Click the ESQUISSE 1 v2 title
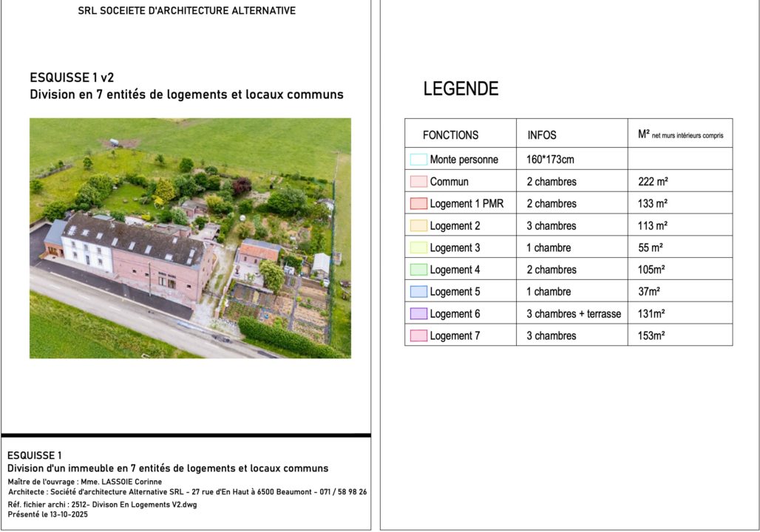Image resolution: width=760 pixels, height=532 pixels. tap(72, 77)
